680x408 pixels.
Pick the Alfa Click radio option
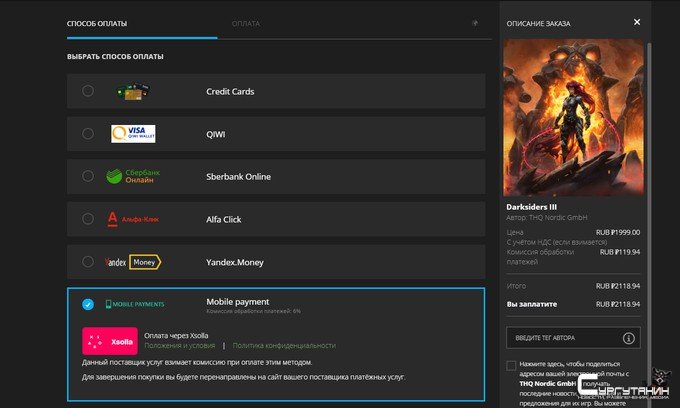coord(88,219)
